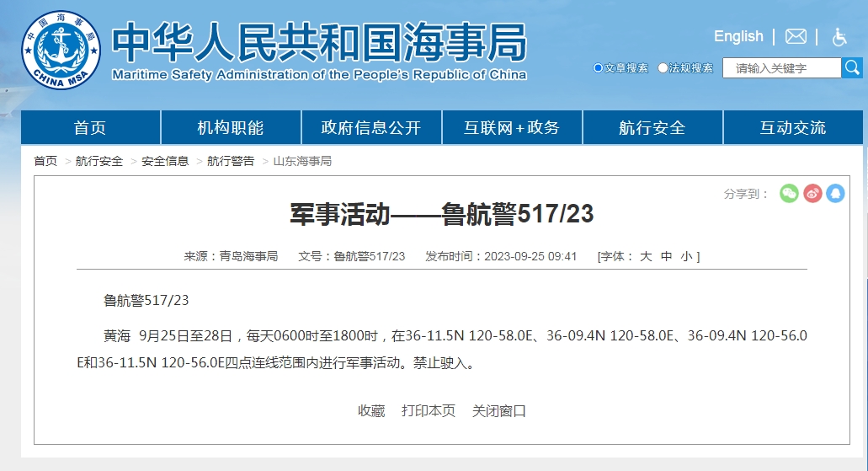Image resolution: width=868 pixels, height=471 pixels.
Task: Click the 发布时间：2023-09-25 09:41 text
Action: 501,256
